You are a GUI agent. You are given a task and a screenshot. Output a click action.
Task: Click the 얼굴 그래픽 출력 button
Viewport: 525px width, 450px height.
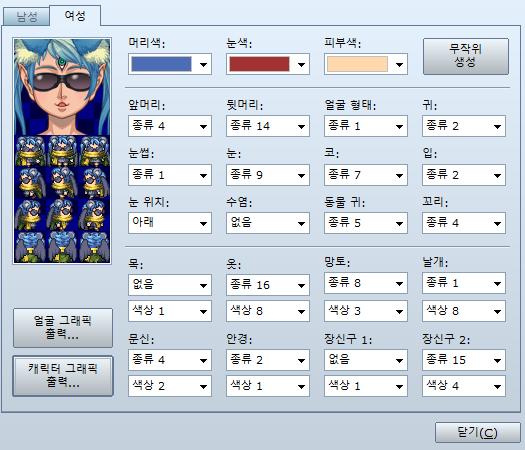[63, 328]
